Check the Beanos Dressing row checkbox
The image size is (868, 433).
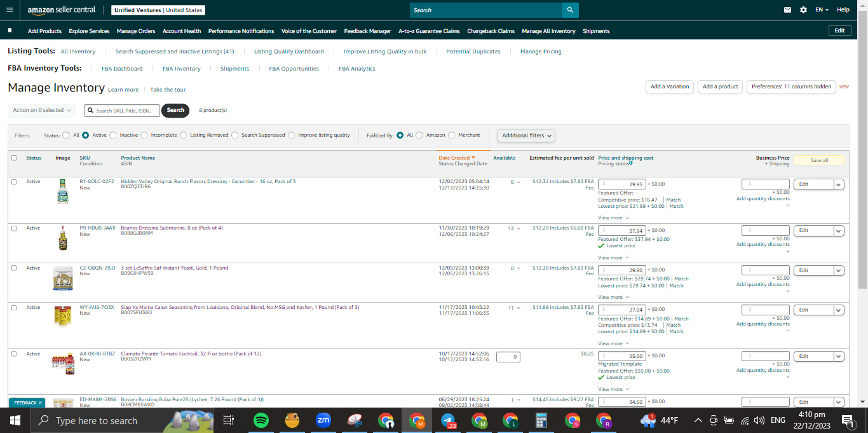(15, 228)
